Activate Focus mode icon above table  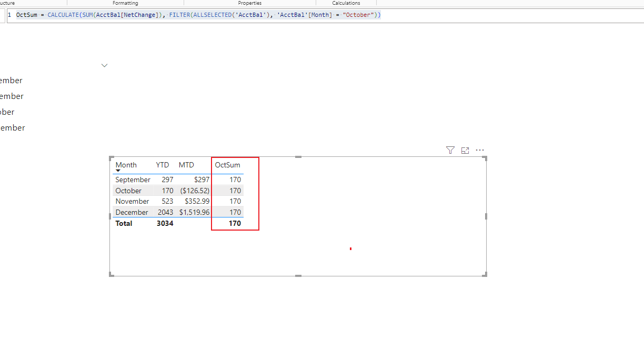(465, 151)
